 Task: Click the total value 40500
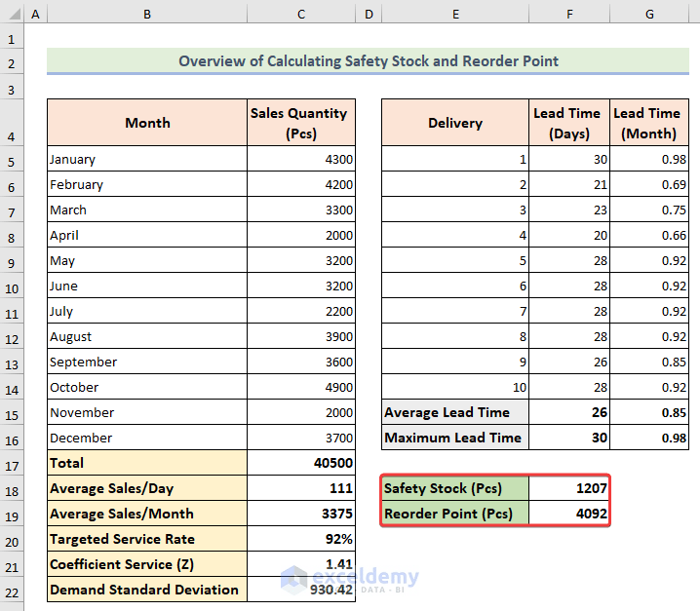point(301,463)
